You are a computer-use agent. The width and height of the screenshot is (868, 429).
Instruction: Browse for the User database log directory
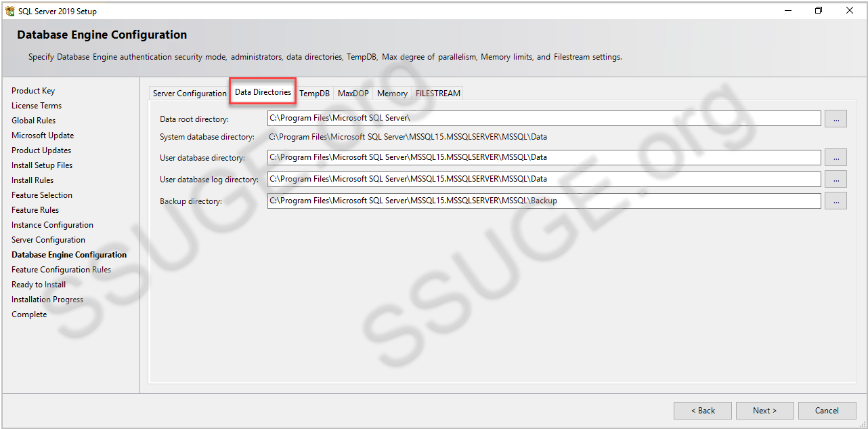(x=836, y=179)
